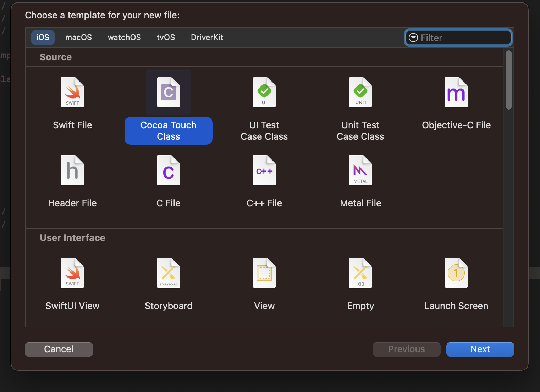Click the Next button

(x=480, y=349)
